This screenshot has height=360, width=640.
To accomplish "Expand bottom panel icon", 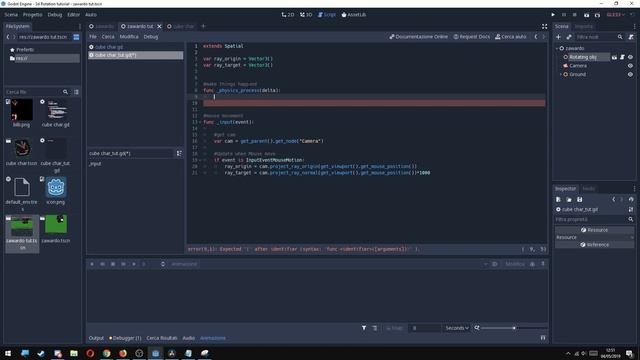I will (543, 338).
